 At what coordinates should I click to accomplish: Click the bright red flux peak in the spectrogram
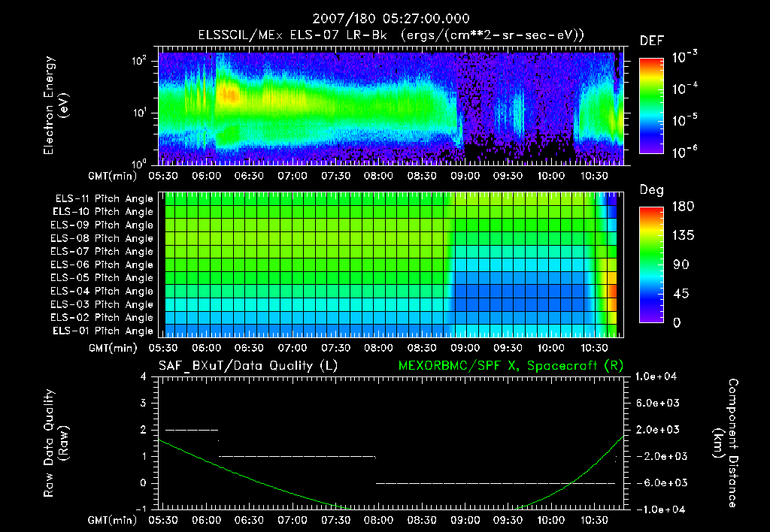(x=229, y=94)
